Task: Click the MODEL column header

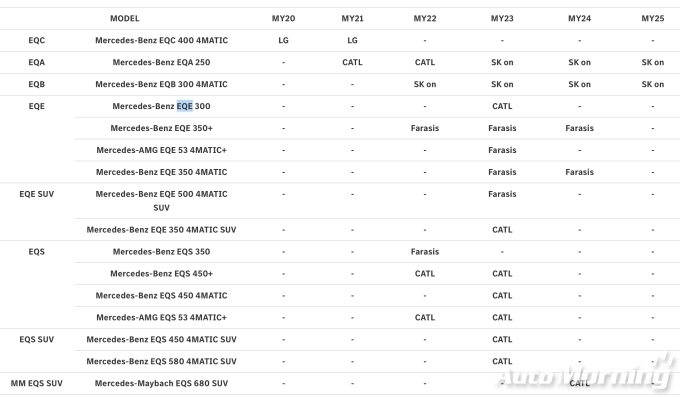Action: (124, 19)
